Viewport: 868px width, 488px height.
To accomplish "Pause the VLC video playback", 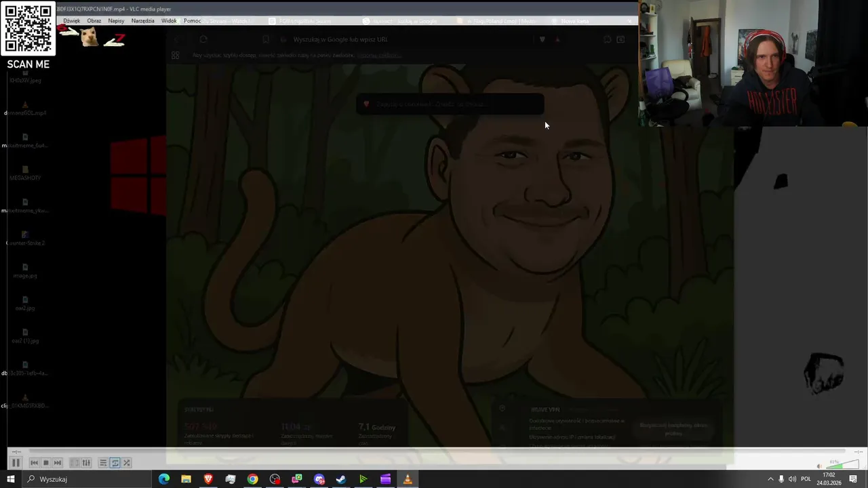I will tap(15, 463).
